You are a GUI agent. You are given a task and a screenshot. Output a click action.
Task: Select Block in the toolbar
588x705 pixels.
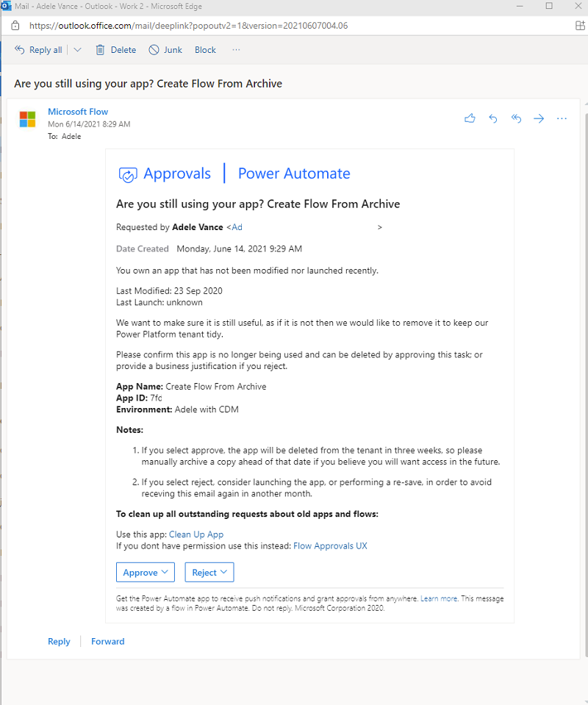(205, 49)
